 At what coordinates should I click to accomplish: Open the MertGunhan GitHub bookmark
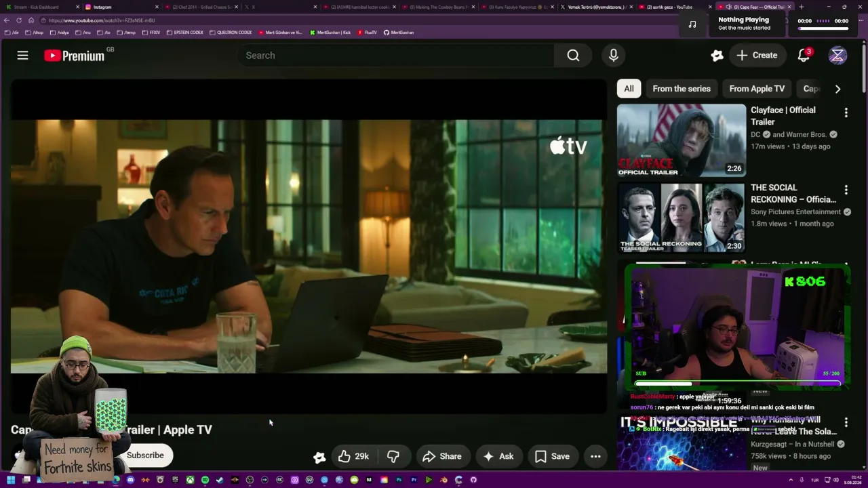click(x=399, y=33)
